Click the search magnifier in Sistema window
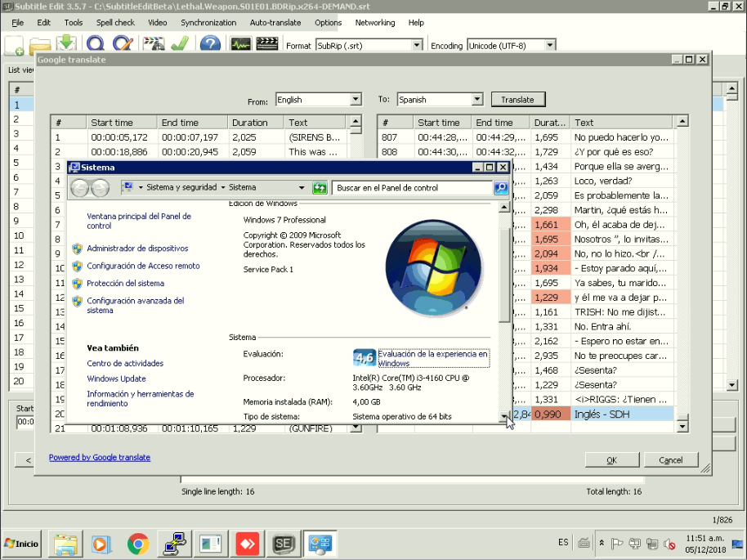This screenshot has height=560, width=747. [501, 188]
